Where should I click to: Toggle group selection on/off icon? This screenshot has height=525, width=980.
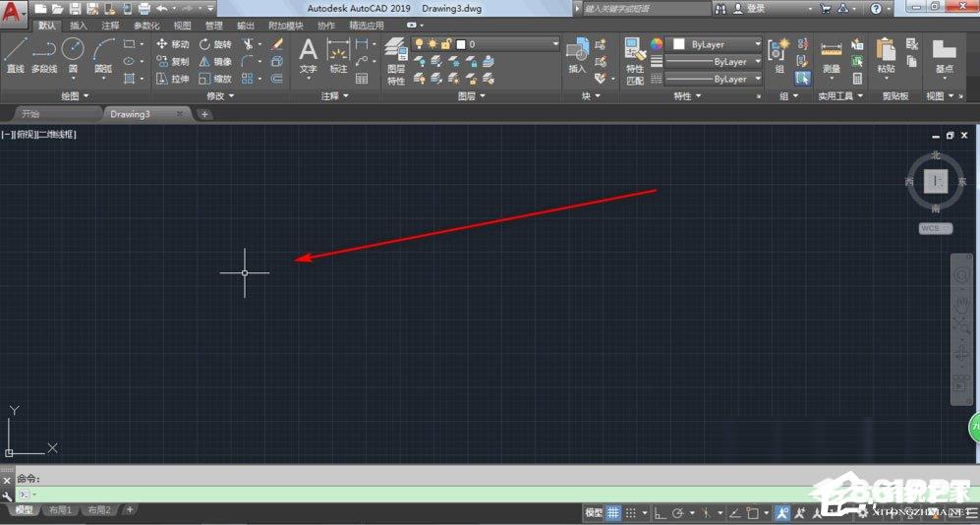803,79
